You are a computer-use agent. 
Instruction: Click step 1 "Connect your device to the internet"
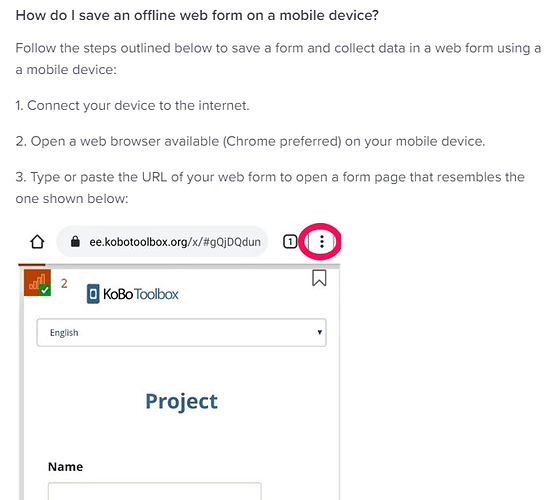tap(132, 105)
